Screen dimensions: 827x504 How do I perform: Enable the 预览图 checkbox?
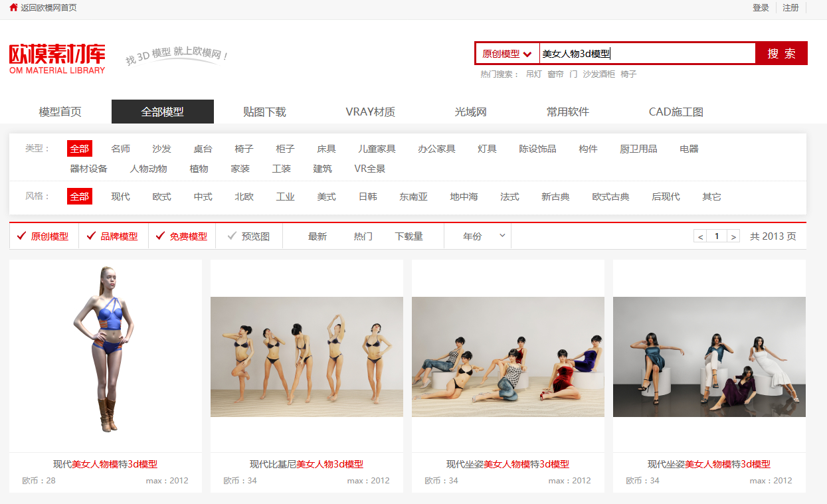click(x=249, y=236)
